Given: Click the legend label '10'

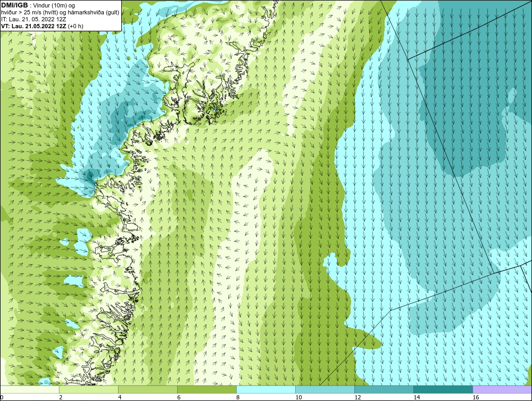Looking at the screenshot, I should point(298,397).
